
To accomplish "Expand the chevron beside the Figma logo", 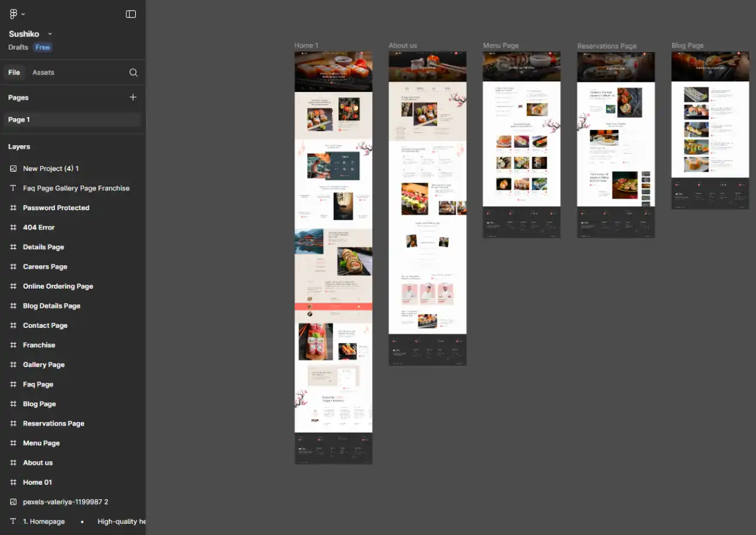I will [23, 14].
